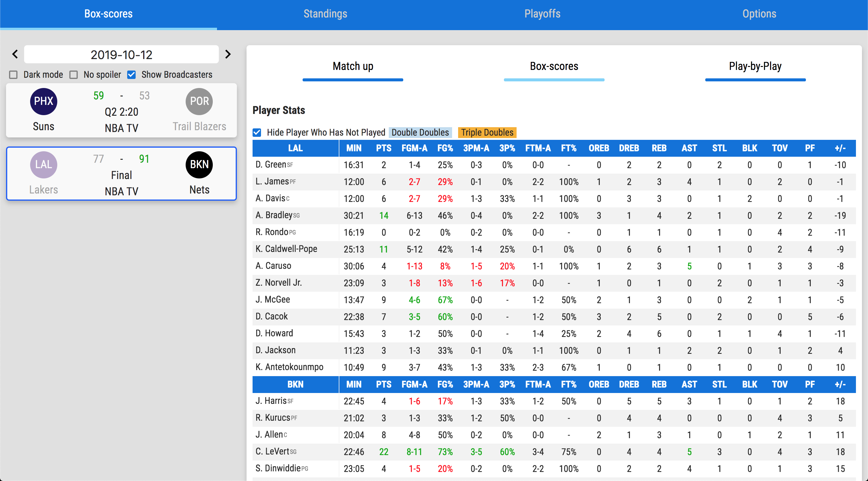Screen dimensions: 868x481
Task: Click the Triple Doubles orange legend label
Action: [x=487, y=132]
